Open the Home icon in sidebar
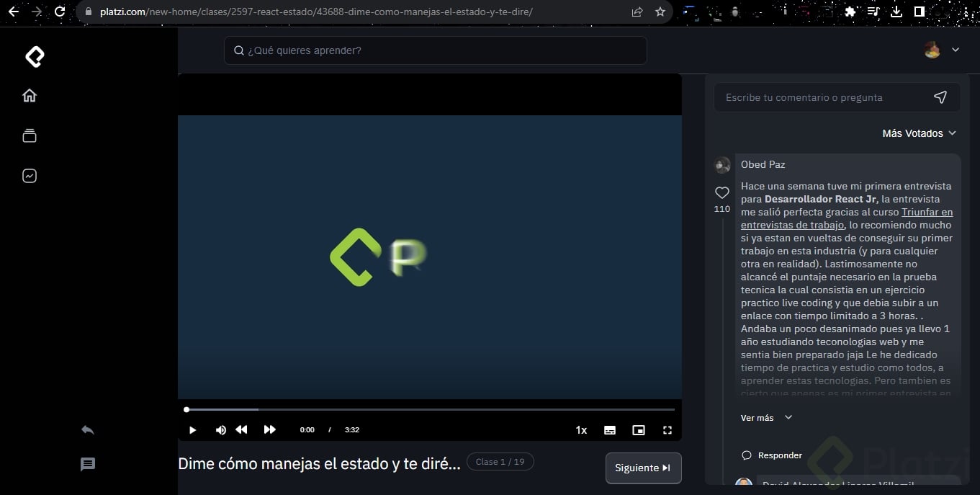This screenshot has height=495, width=980. [x=30, y=95]
